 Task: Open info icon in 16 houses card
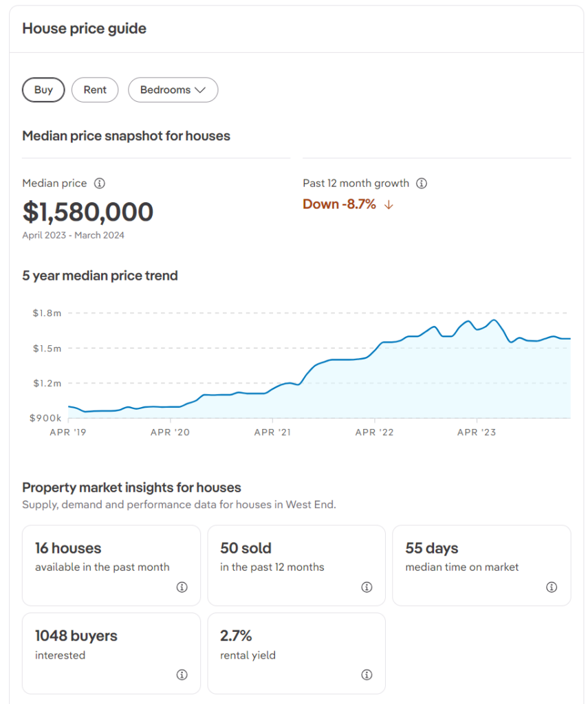182,587
